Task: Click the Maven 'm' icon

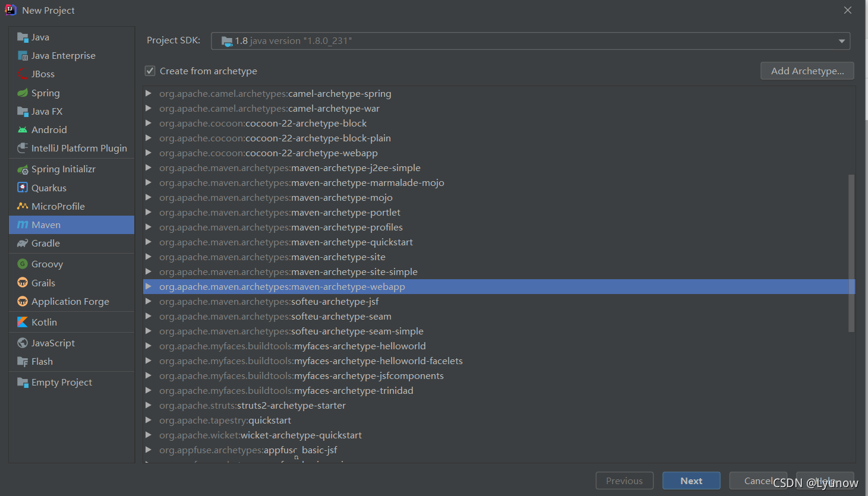Action: tap(23, 225)
